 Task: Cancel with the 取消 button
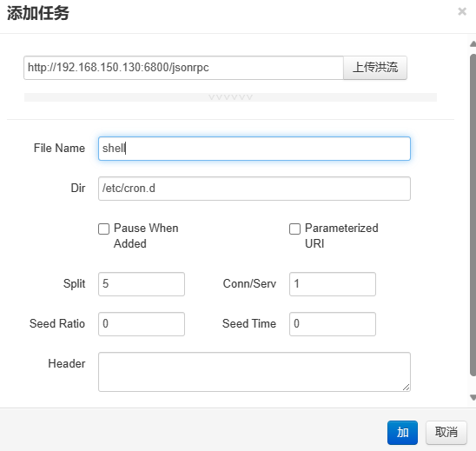click(x=446, y=433)
